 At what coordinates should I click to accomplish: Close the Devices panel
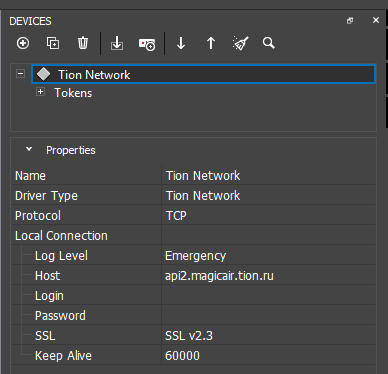coord(376,20)
